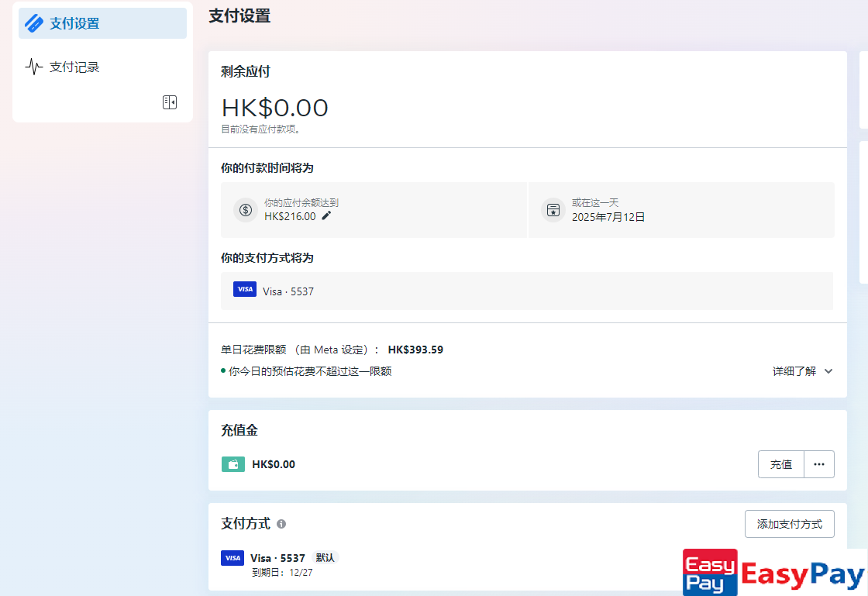Select the Visa · 5537 payment method row
This screenshot has width=868, height=596.
[527, 291]
